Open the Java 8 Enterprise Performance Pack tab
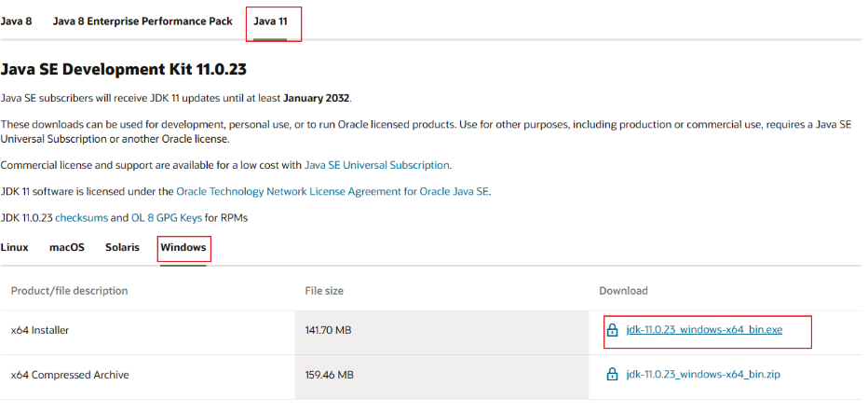Image resolution: width=868 pixels, height=413 pixels. coord(142,21)
